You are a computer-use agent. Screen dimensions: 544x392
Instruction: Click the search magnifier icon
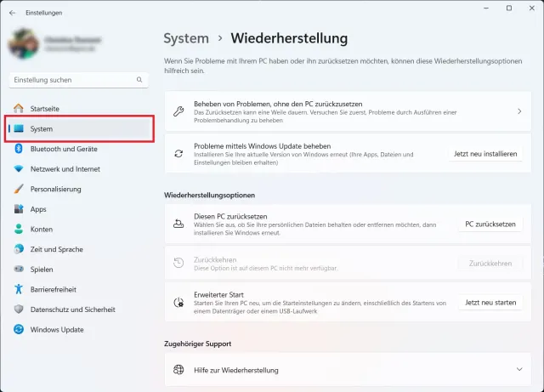click(x=140, y=80)
